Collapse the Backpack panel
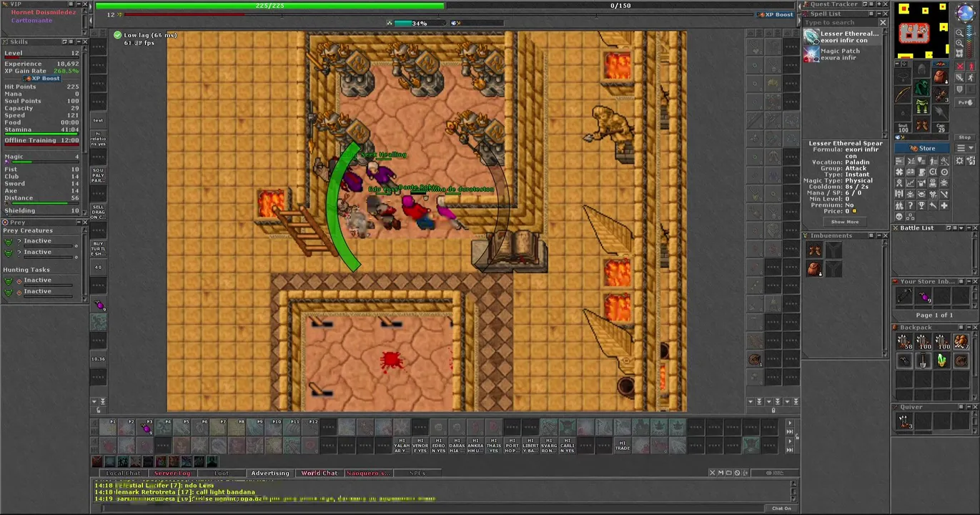This screenshot has height=515, width=980. pyautogui.click(x=969, y=327)
